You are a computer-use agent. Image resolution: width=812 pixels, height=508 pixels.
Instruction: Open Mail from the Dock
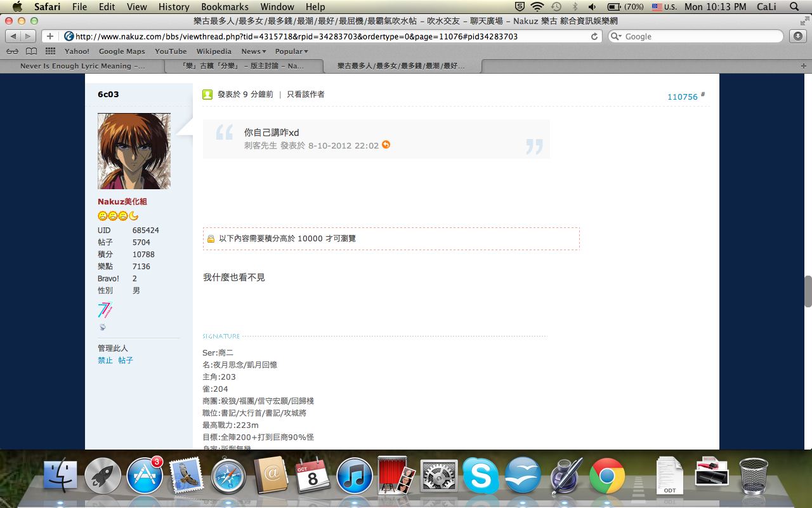[x=187, y=476]
